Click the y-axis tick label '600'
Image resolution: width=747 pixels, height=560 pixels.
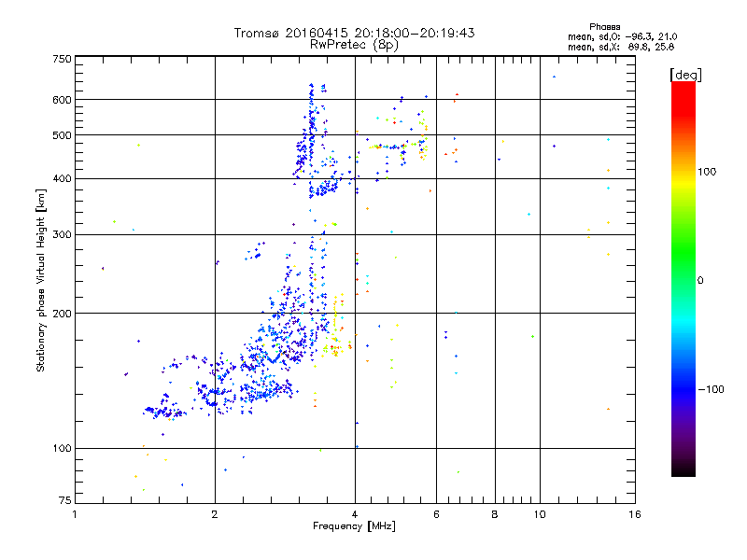[x=63, y=100]
